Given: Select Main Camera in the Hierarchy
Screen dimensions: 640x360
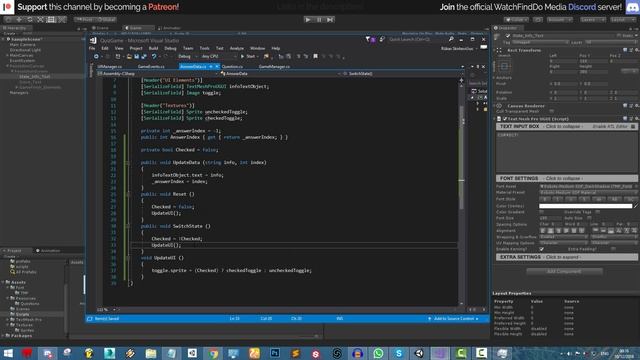Looking at the screenshot, I should point(22,44).
